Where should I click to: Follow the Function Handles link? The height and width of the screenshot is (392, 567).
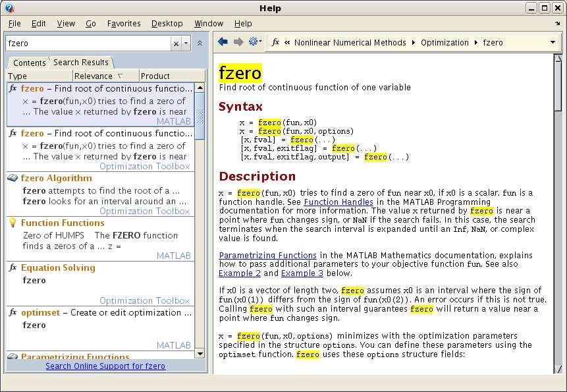(338, 202)
